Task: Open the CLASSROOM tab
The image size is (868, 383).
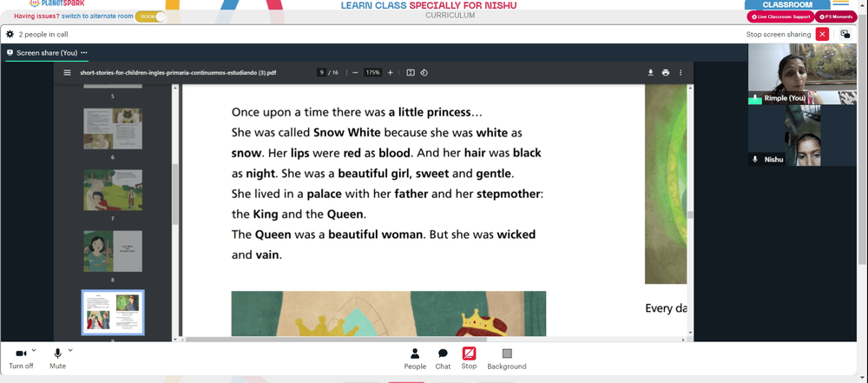Action: coord(787,4)
